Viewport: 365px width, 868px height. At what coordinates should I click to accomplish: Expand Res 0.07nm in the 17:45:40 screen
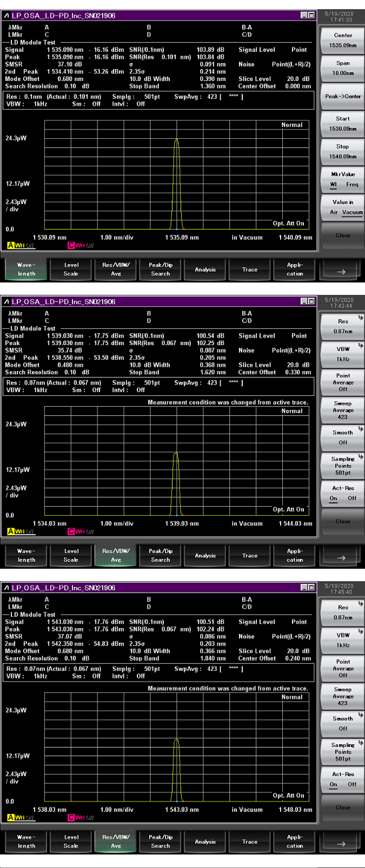(343, 613)
